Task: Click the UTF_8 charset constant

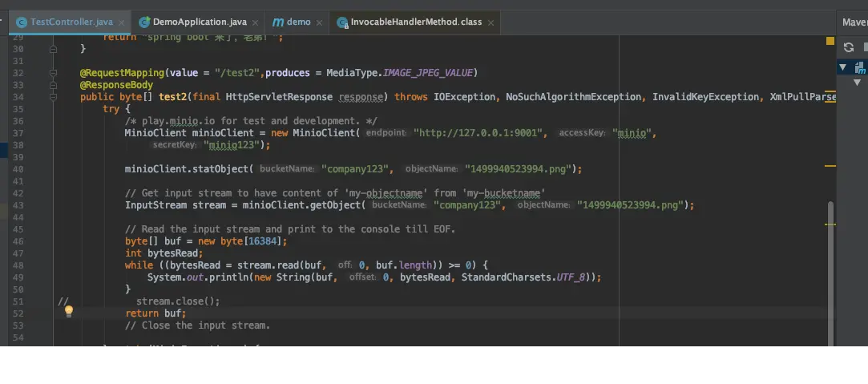Action: (x=571, y=277)
